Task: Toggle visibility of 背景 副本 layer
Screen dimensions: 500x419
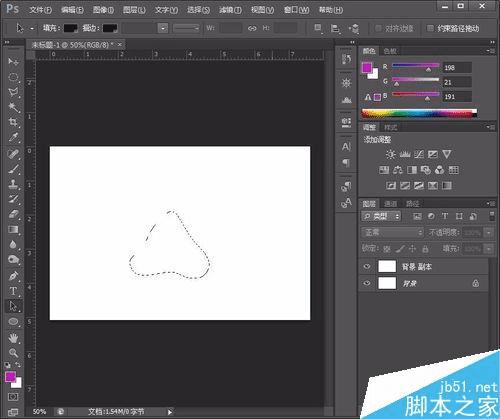Action: (367, 267)
